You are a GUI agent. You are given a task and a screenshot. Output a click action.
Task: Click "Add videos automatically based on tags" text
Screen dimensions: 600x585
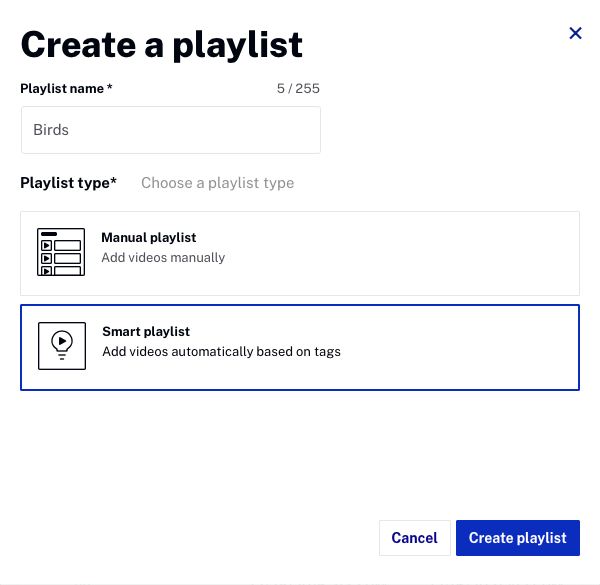coord(221,351)
